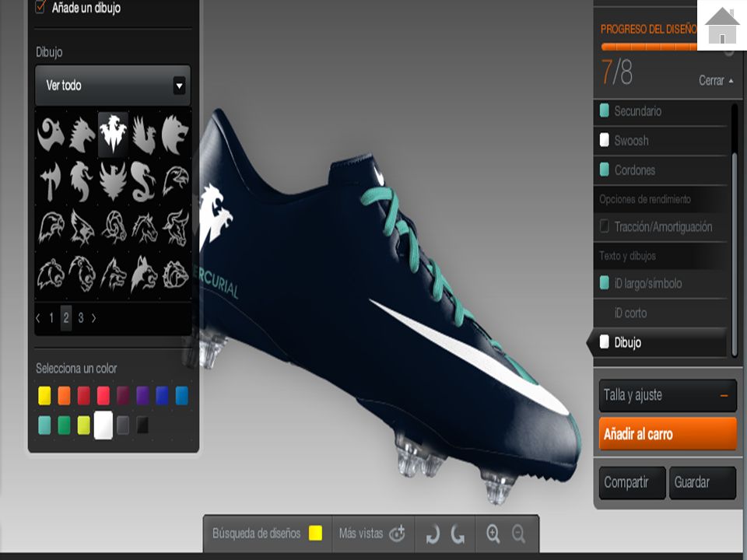Select the Swoosh design step
The image size is (747, 560).
coord(660,141)
